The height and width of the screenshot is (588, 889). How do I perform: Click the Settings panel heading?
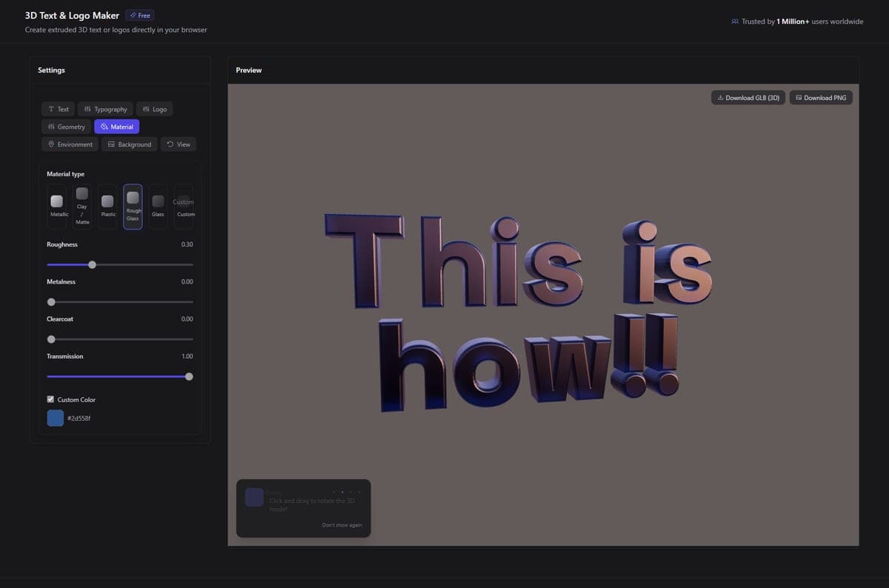[x=51, y=70]
